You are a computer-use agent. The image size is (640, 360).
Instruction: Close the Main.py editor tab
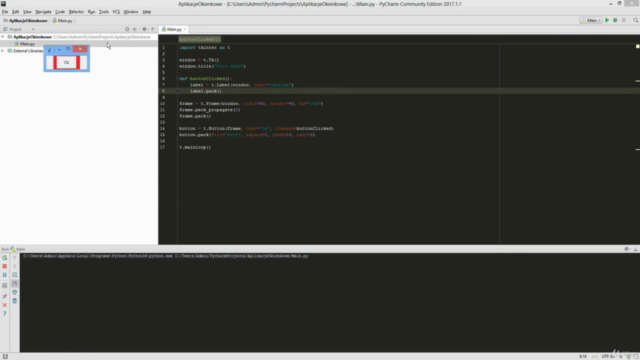click(185, 29)
